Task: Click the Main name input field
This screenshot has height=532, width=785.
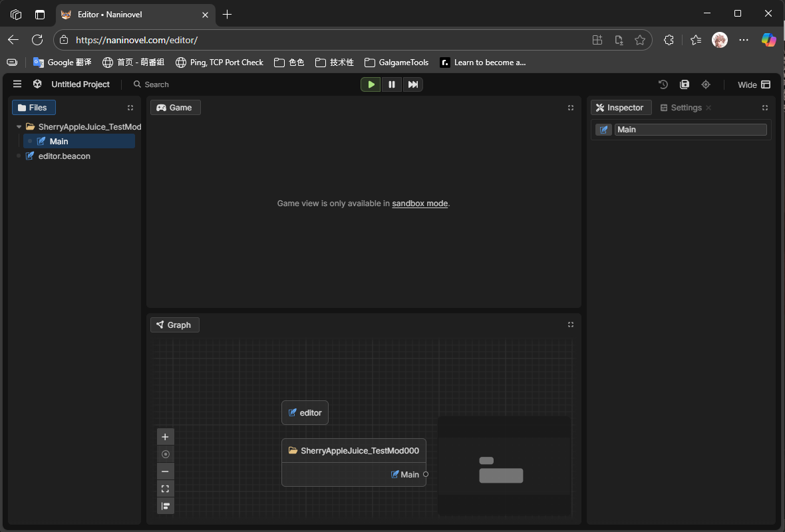Action: coord(690,130)
